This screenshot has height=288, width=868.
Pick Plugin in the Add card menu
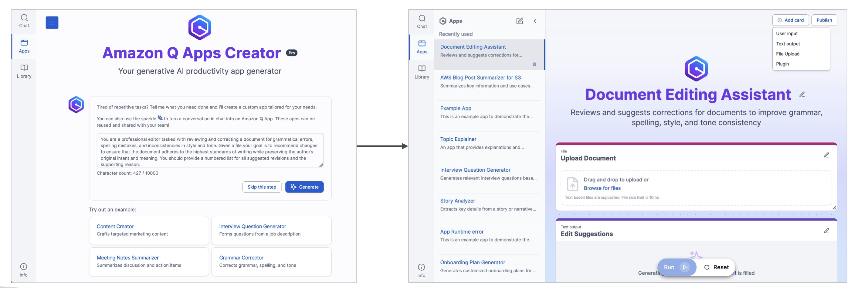click(782, 64)
